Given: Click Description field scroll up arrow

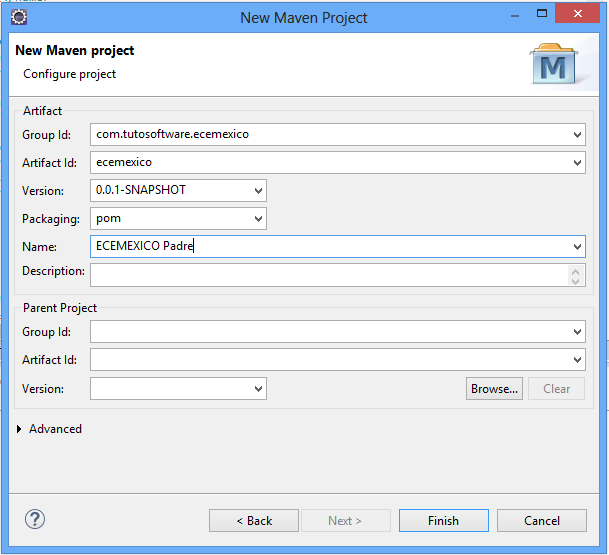Looking at the screenshot, I should click(576, 271).
